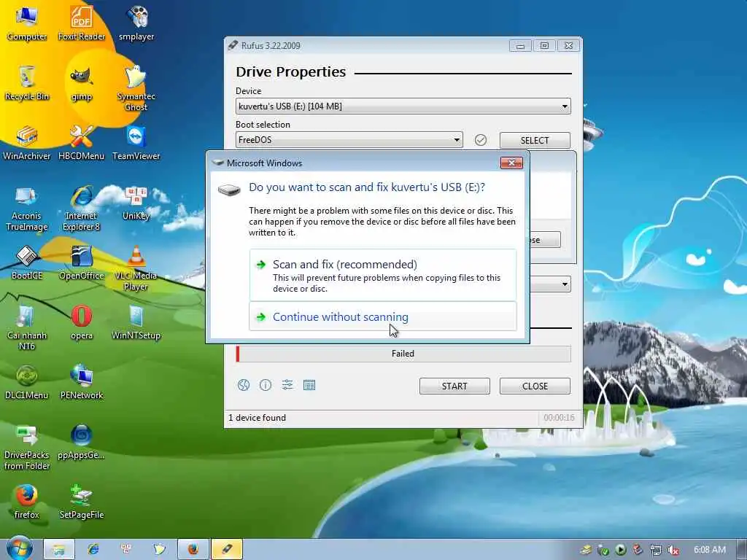Open Foxit Reader desktop shortcut
This screenshot has height=560, width=747.
tap(82, 23)
